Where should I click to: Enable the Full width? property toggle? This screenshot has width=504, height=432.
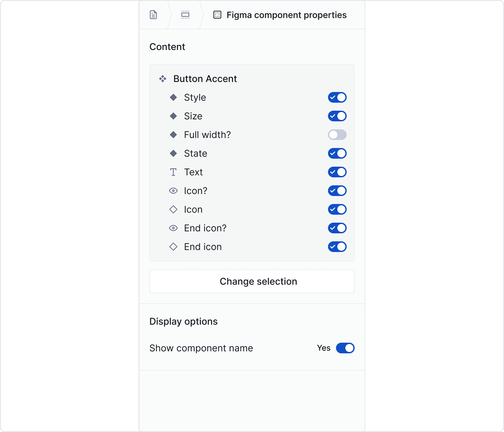337,135
